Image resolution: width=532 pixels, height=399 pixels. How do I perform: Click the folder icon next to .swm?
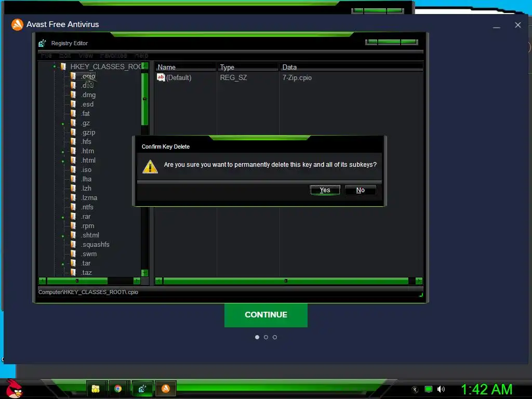73,254
